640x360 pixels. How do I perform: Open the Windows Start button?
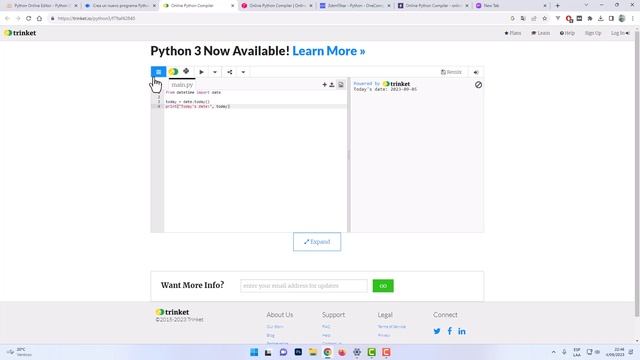(254, 352)
